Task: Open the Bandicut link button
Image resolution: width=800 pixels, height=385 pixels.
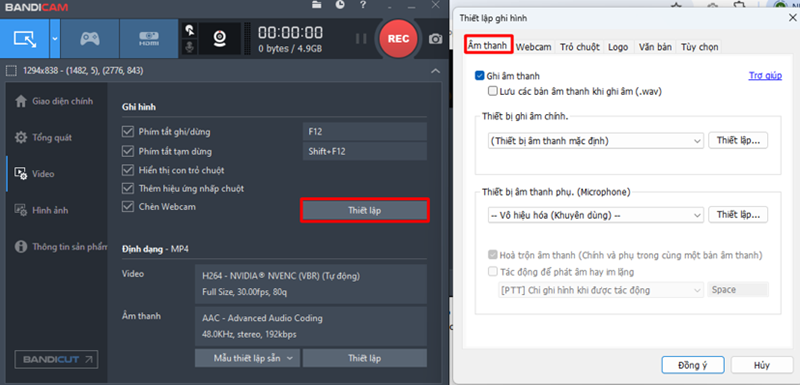Action: [x=57, y=359]
